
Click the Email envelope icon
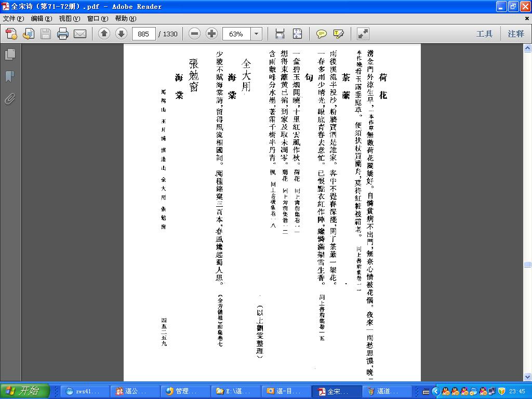80,34
